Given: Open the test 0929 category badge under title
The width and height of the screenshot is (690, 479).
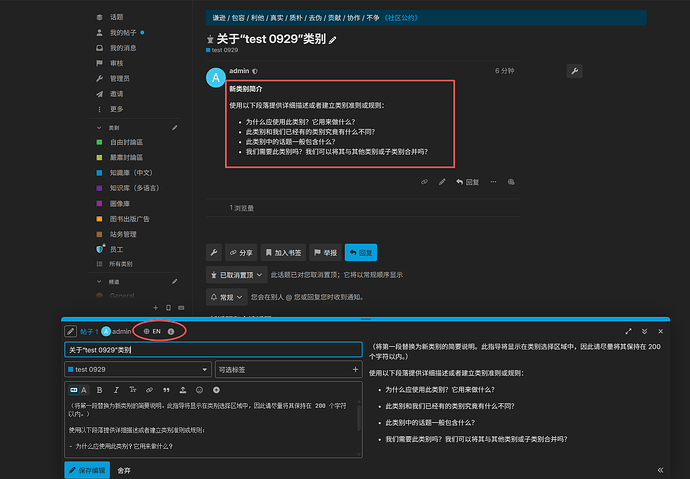Looking at the screenshot, I should pos(222,50).
